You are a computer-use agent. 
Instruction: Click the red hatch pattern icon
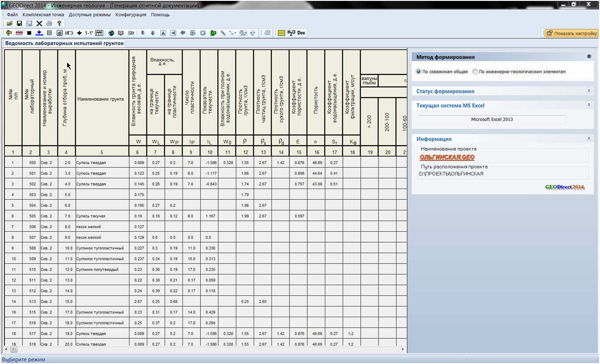tap(19, 33)
